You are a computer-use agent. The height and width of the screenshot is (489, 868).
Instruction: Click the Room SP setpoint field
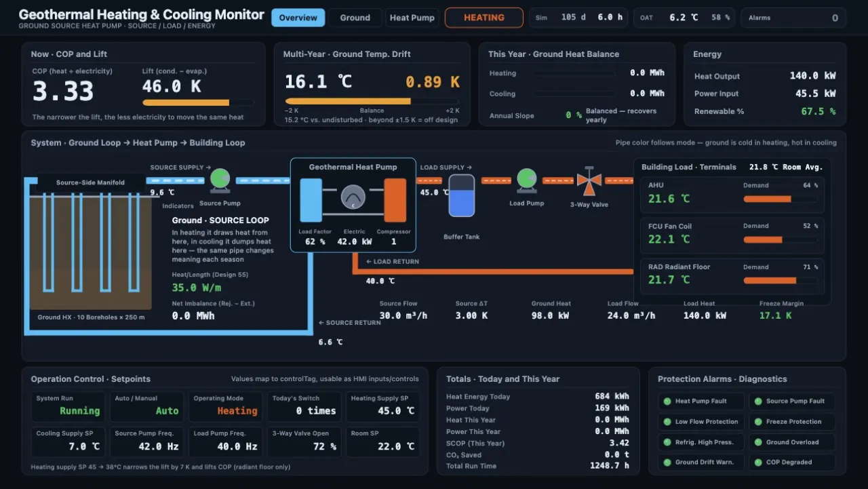(382, 441)
